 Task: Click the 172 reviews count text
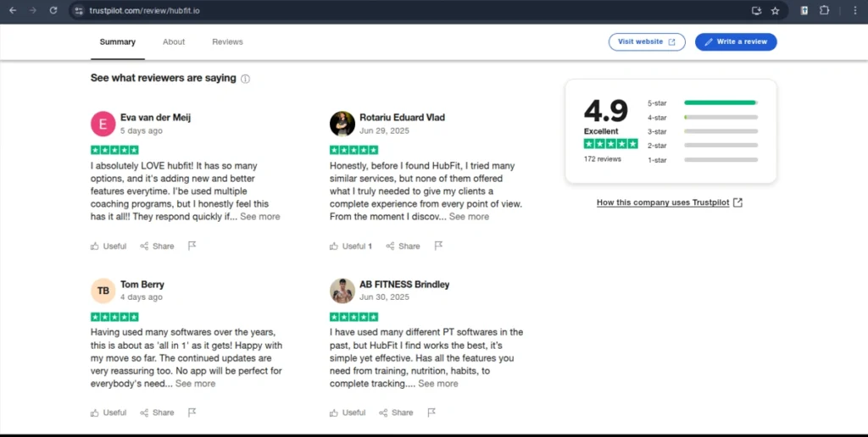click(x=603, y=158)
